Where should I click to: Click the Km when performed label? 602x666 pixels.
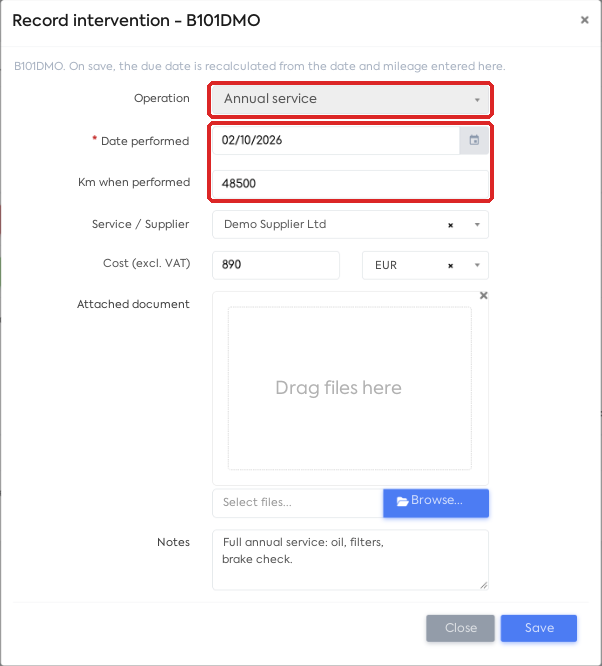pyautogui.click(x=134, y=182)
